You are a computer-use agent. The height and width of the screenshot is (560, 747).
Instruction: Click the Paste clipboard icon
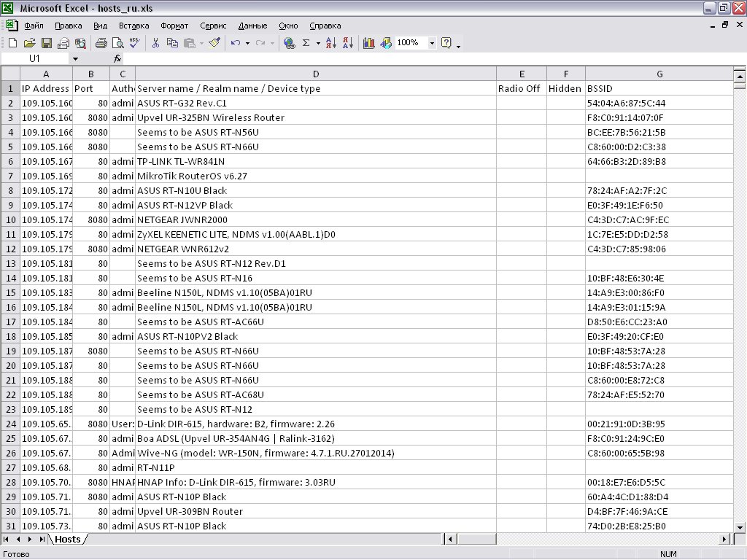190,43
